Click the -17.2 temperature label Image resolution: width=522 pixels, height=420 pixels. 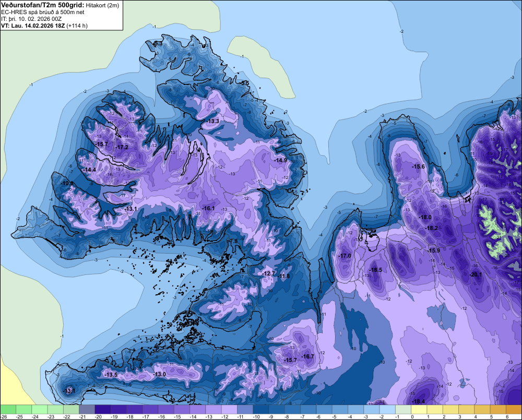(122, 147)
